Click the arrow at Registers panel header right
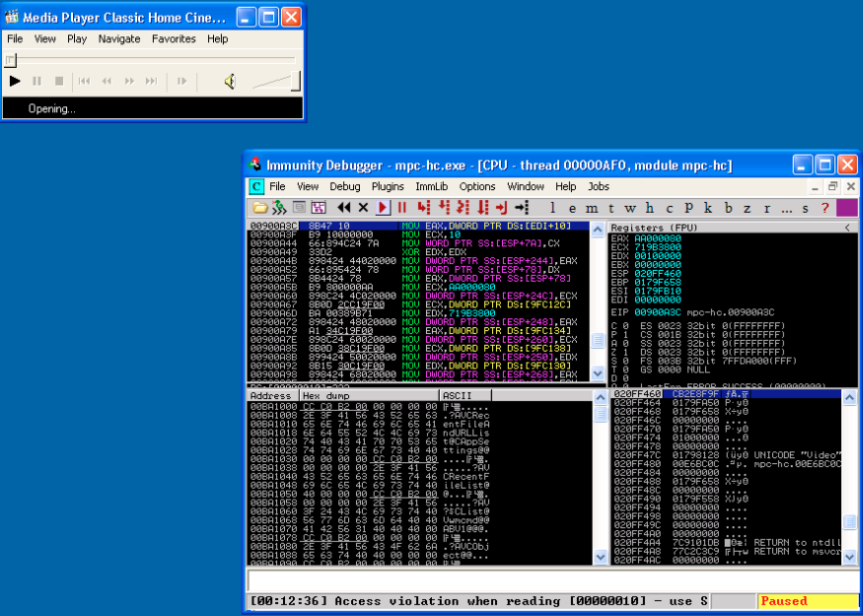Image resolution: width=863 pixels, height=616 pixels. (x=847, y=227)
